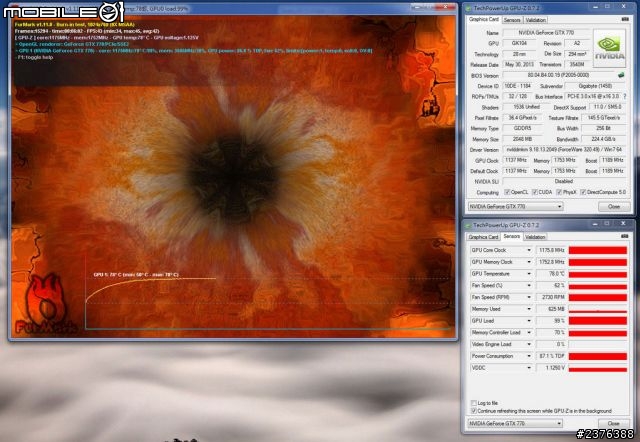Click the GPU Temperature red graph bar
The height and width of the screenshot is (442, 640).
pyautogui.click(x=598, y=274)
